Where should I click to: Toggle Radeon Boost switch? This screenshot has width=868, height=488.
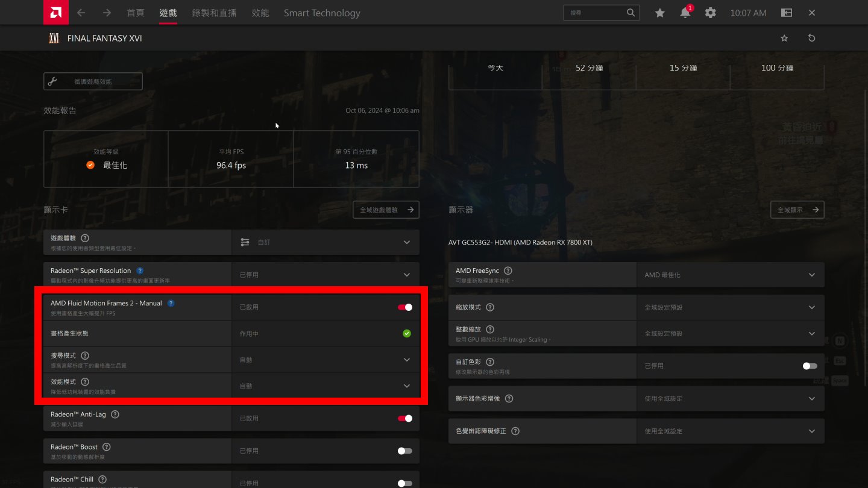405,451
